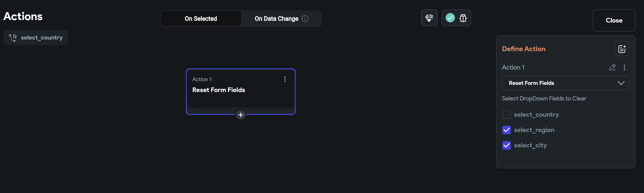
Task: Click the pencil icon to rename Action 1
Action: (612, 67)
